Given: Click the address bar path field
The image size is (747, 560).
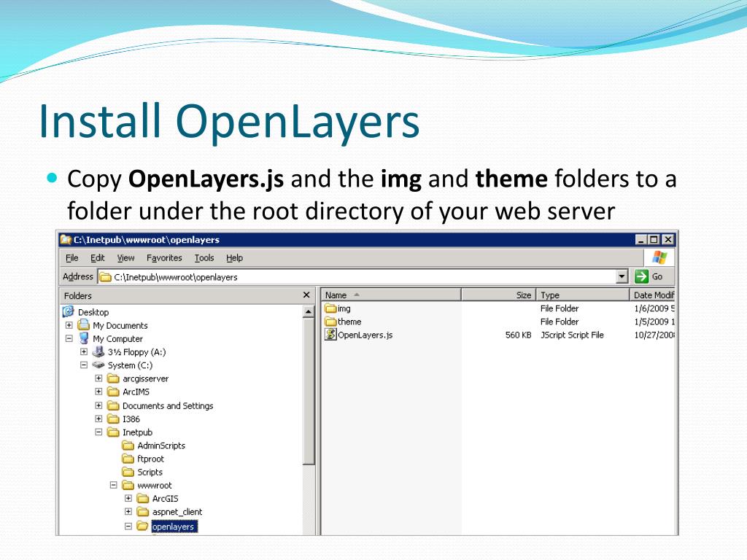Looking at the screenshot, I should tap(357, 276).
